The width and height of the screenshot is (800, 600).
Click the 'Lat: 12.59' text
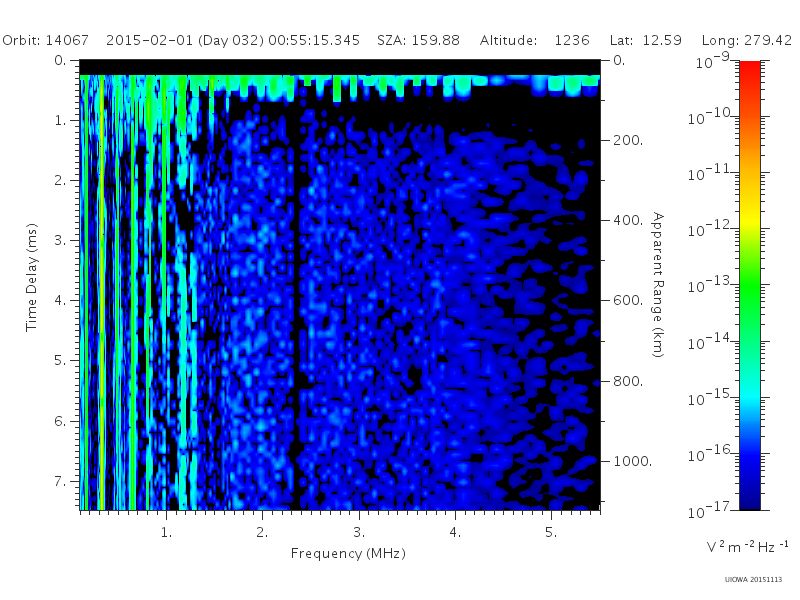tap(645, 40)
